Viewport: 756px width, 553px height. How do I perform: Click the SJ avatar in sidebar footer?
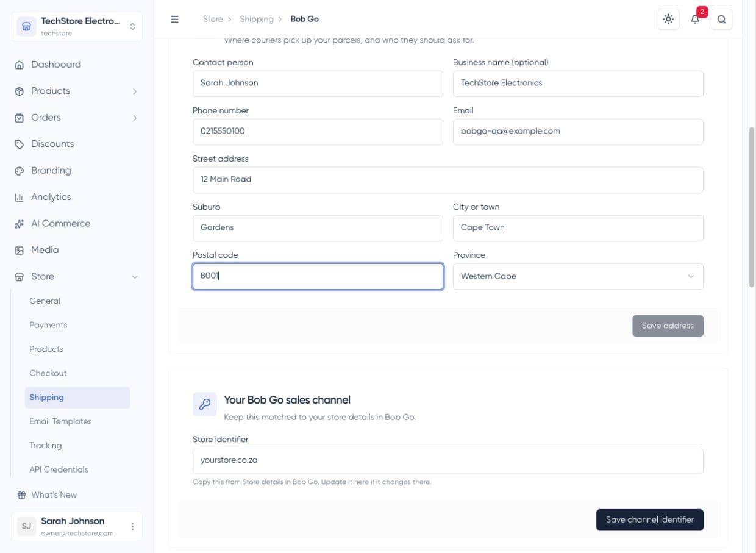(26, 526)
